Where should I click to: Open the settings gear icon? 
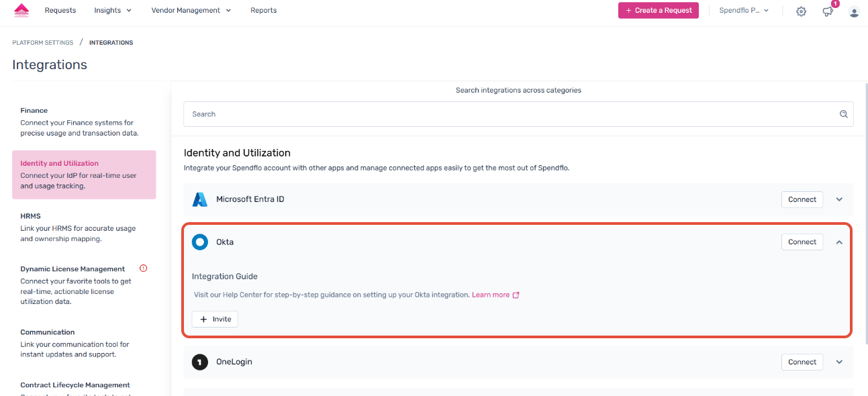point(801,11)
